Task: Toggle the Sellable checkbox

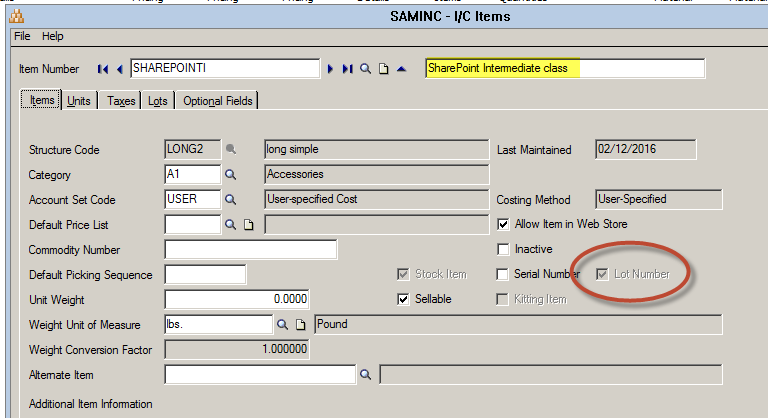Action: (403, 299)
